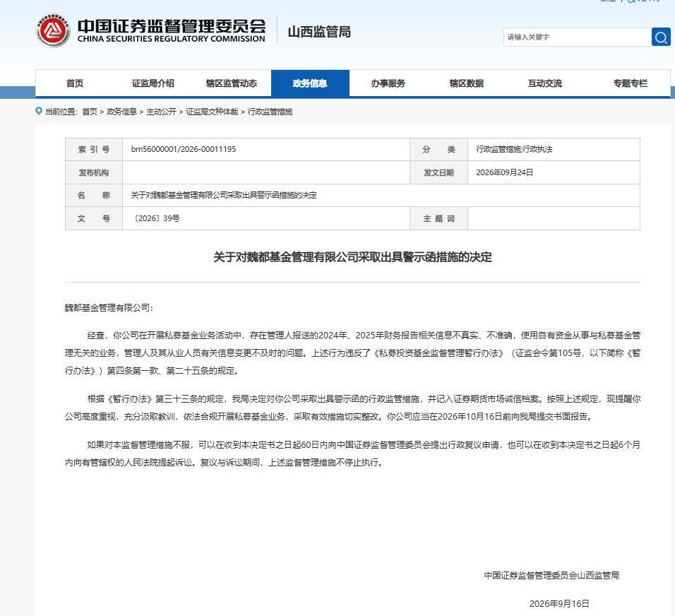This screenshot has height=616, width=675.
Task: Go to 首页 in the breadcrumb
Action: [90, 112]
